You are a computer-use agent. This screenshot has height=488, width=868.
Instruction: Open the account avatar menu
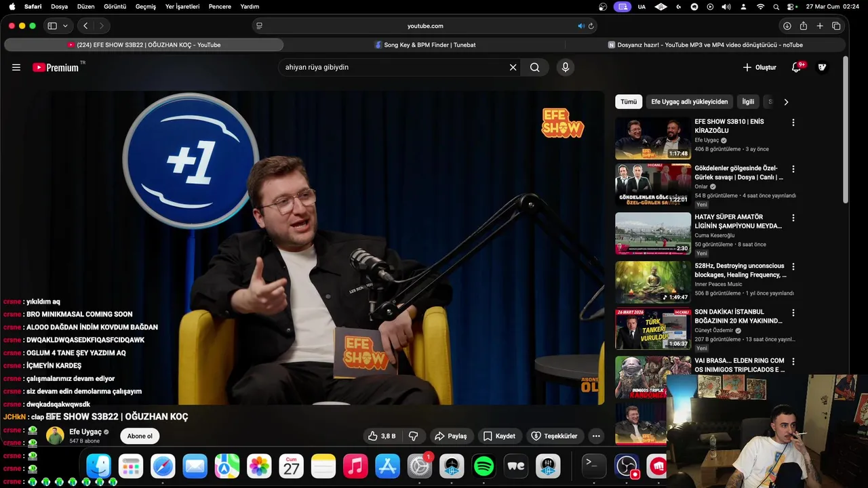(823, 67)
